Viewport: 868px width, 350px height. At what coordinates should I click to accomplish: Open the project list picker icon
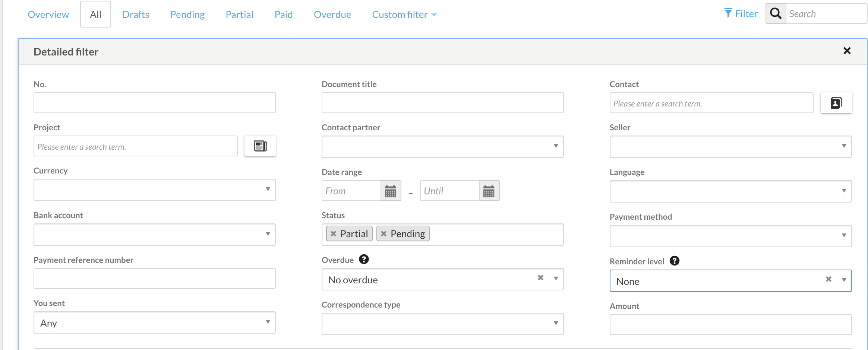260,146
